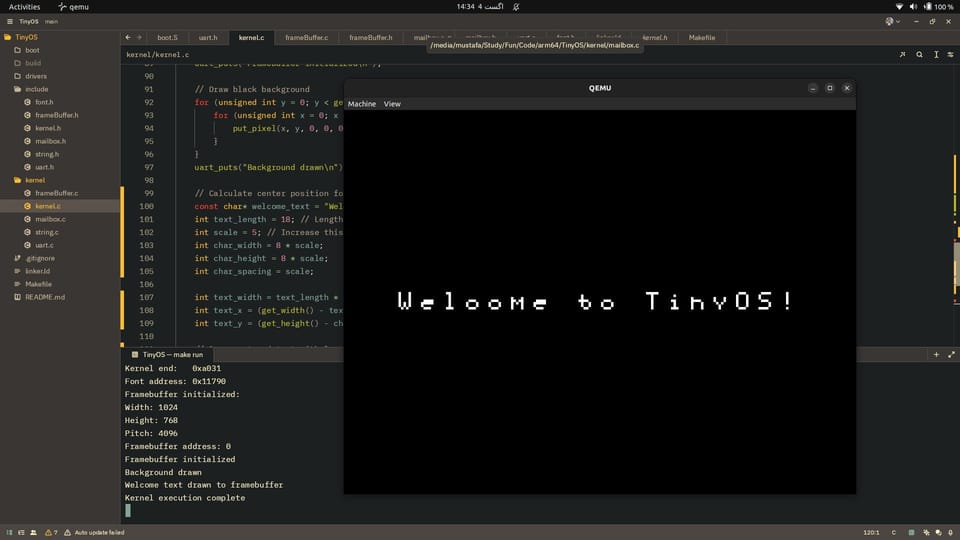Click the inline assist icon in editor toolbar
Image resolution: width=960 pixels, height=540 pixels.
click(x=902, y=54)
